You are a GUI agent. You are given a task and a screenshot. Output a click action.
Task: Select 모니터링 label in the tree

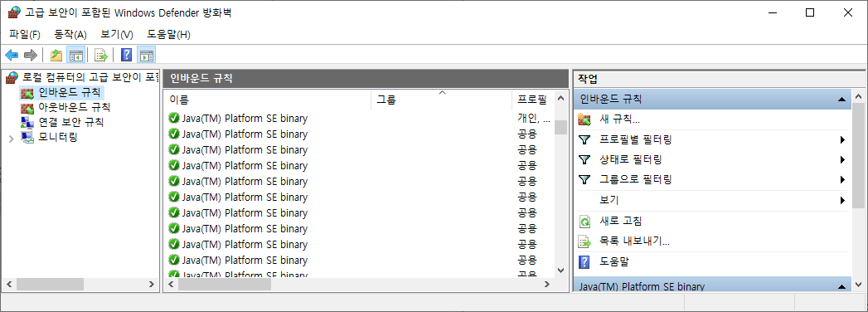coord(57,137)
